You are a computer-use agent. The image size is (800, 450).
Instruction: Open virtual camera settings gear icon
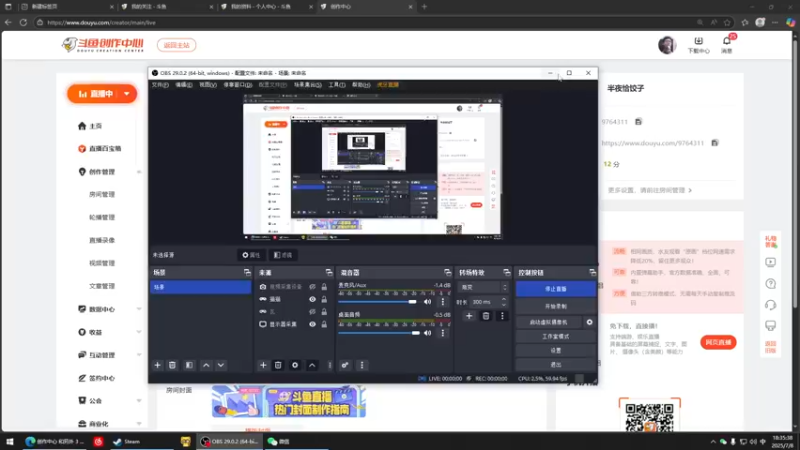[589, 322]
